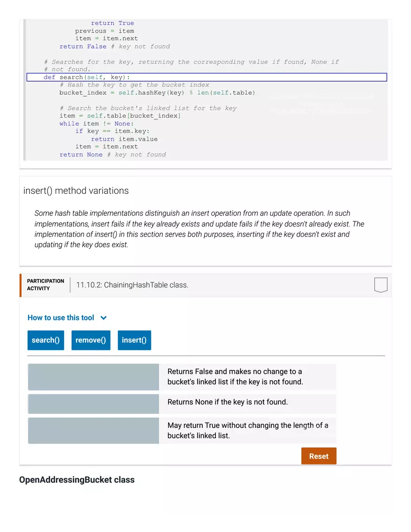
Task: Select the remove() answer tile
Action: coord(91,340)
